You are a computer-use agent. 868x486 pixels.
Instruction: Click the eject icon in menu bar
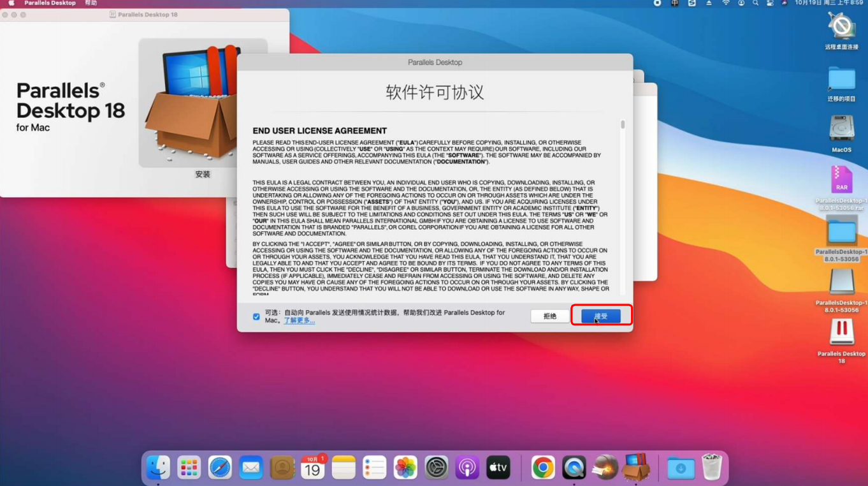(x=709, y=3)
